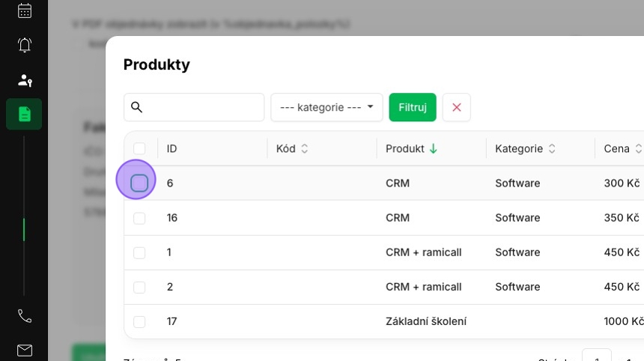
Task: Check the row with ID 6
Action: coord(139,183)
